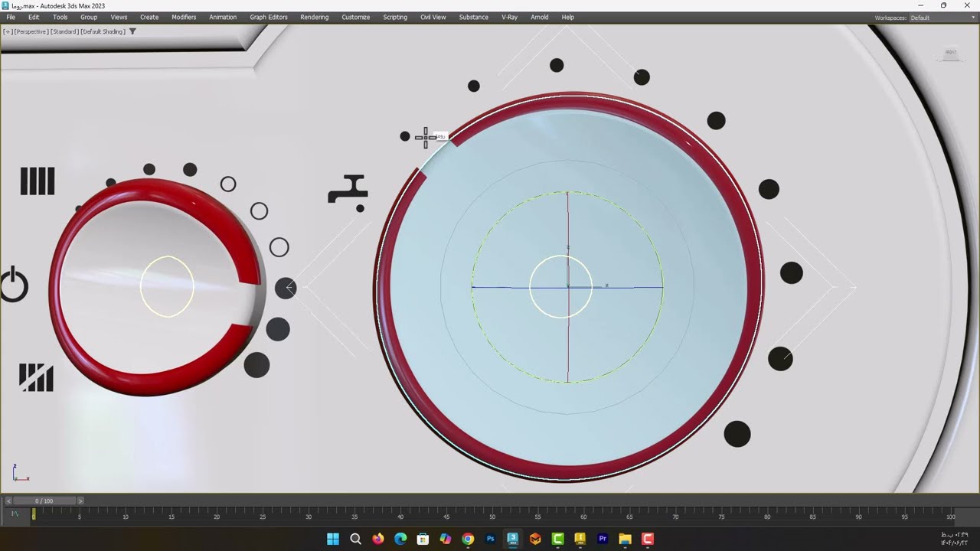This screenshot has width=980, height=551.
Task: Open the V-Ray menu
Action: 509,17
